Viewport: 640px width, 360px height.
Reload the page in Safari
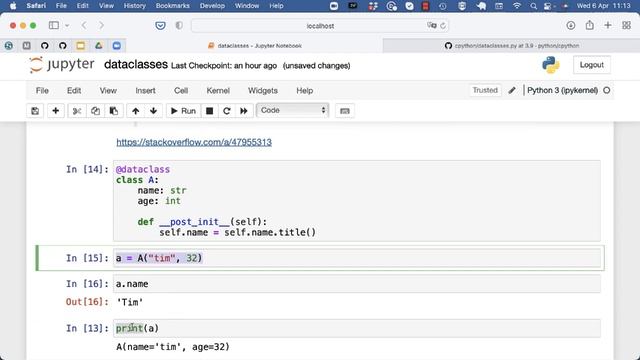point(443,26)
